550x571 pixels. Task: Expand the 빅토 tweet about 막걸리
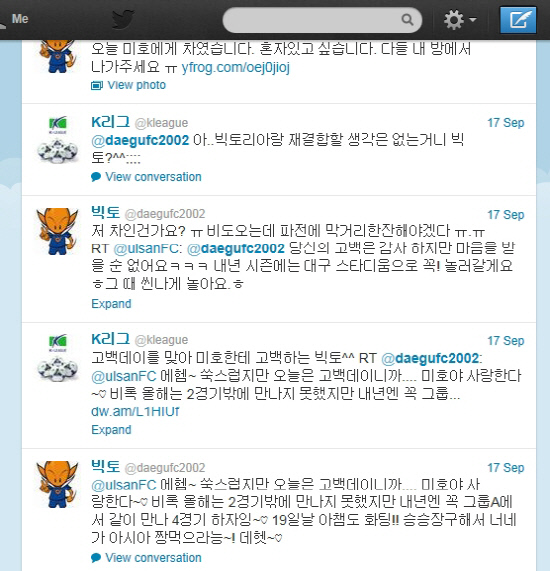coord(111,304)
